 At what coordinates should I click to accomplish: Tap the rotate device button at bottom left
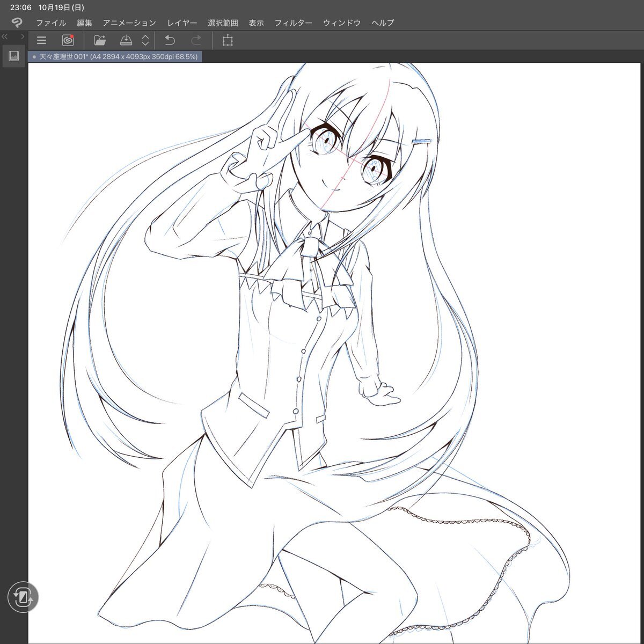(x=23, y=597)
